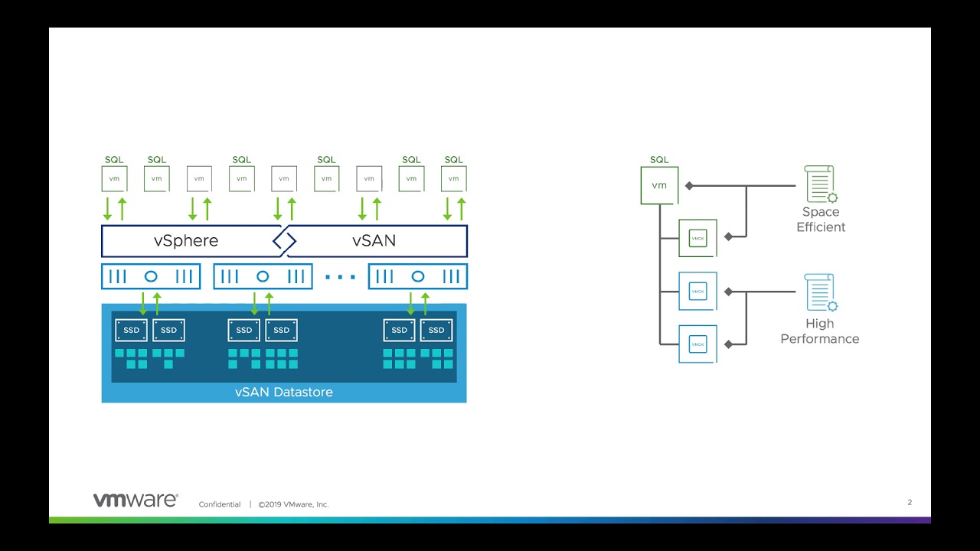
Task: Select the eighth vm box in the top row
Action: [411, 178]
